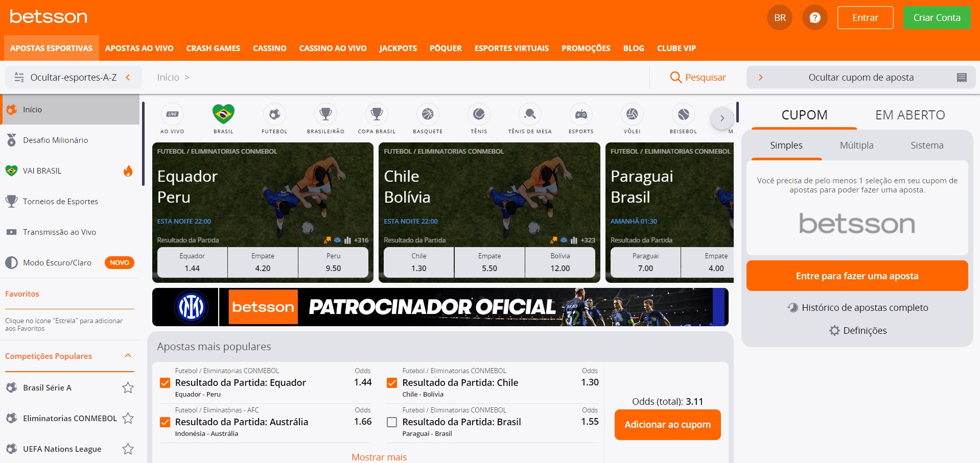
Task: Click the bet slip icon near Ocultar cupom
Action: (962, 77)
